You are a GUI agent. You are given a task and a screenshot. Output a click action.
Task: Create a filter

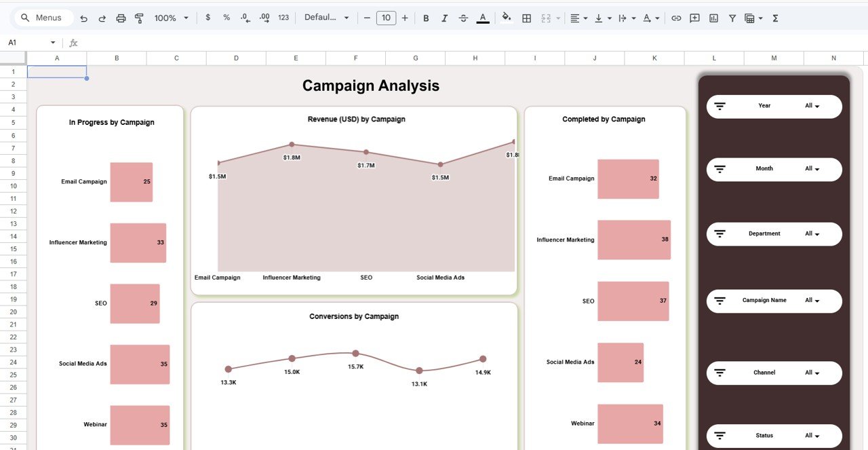732,18
